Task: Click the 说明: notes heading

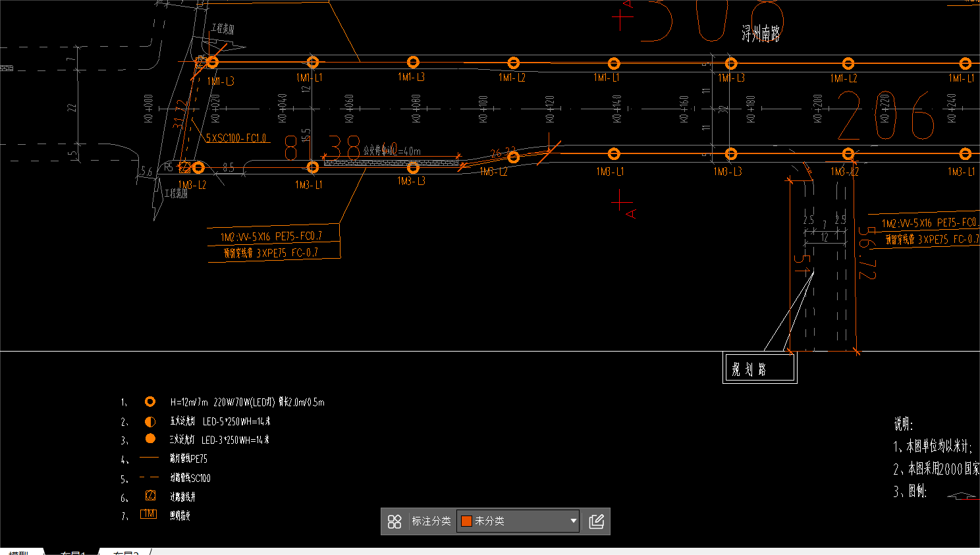Action: click(903, 424)
